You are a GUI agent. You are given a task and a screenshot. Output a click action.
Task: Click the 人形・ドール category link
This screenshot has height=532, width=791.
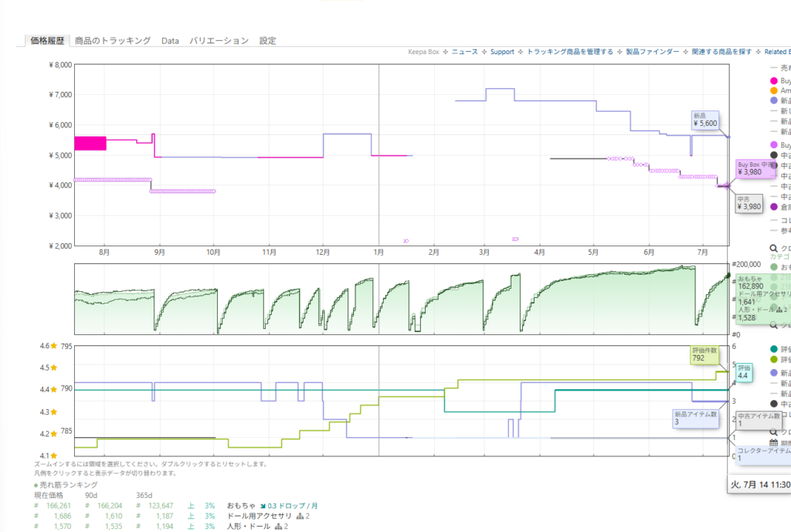point(249,527)
